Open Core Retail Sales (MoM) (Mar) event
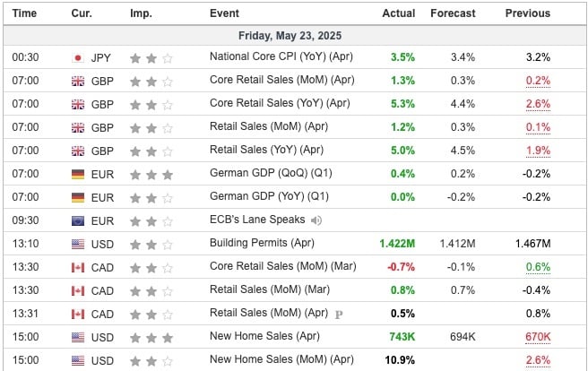The height and width of the screenshot is (371, 588). click(282, 266)
